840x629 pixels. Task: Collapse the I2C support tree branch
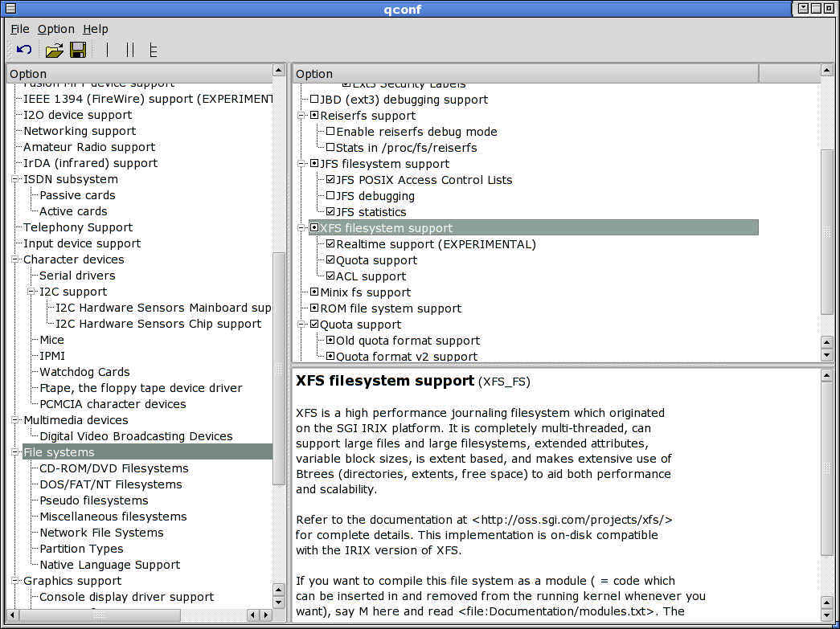[x=31, y=292]
